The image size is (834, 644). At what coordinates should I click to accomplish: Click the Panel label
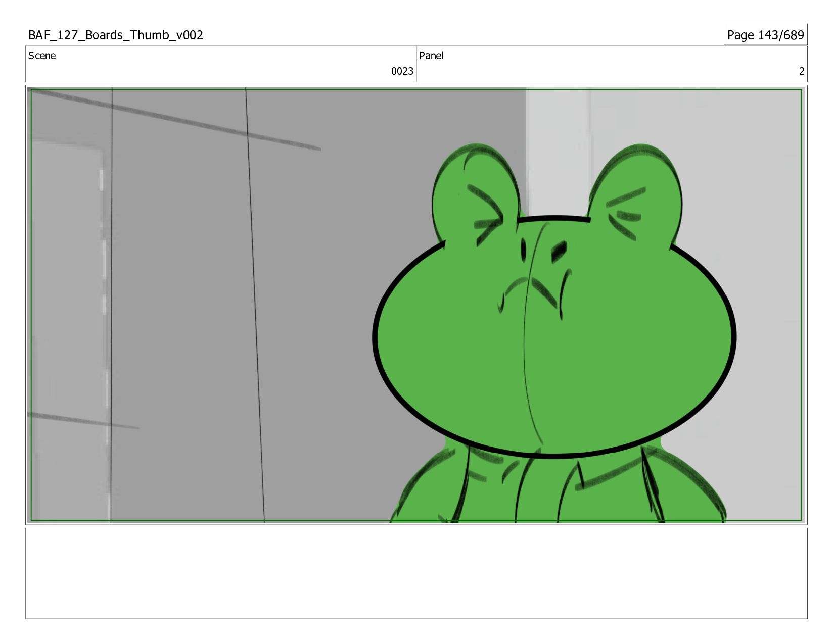pos(431,56)
